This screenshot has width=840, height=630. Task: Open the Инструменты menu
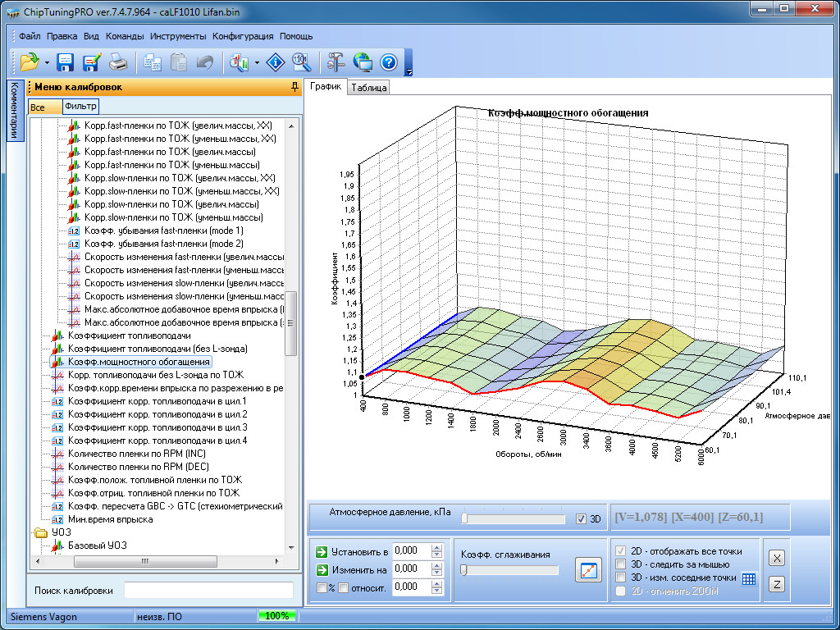[178, 36]
